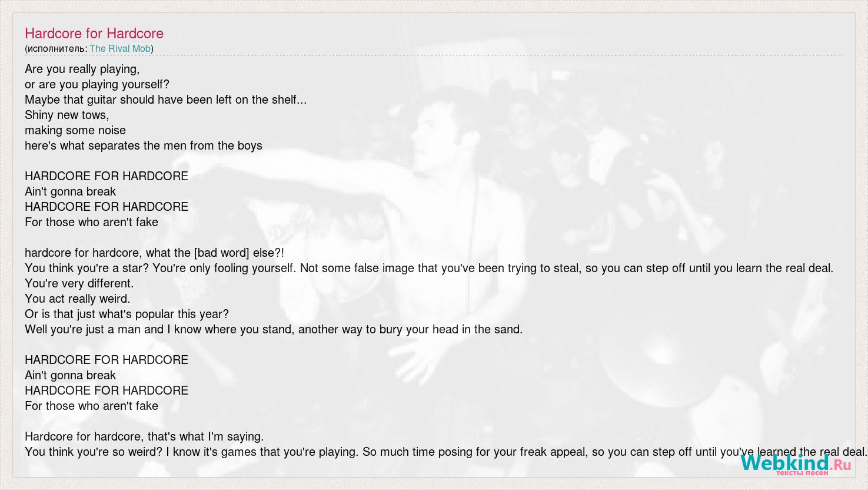This screenshot has width=868, height=490.
Task: Click the line 'or are you playing yourself?'
Action: click(x=97, y=84)
